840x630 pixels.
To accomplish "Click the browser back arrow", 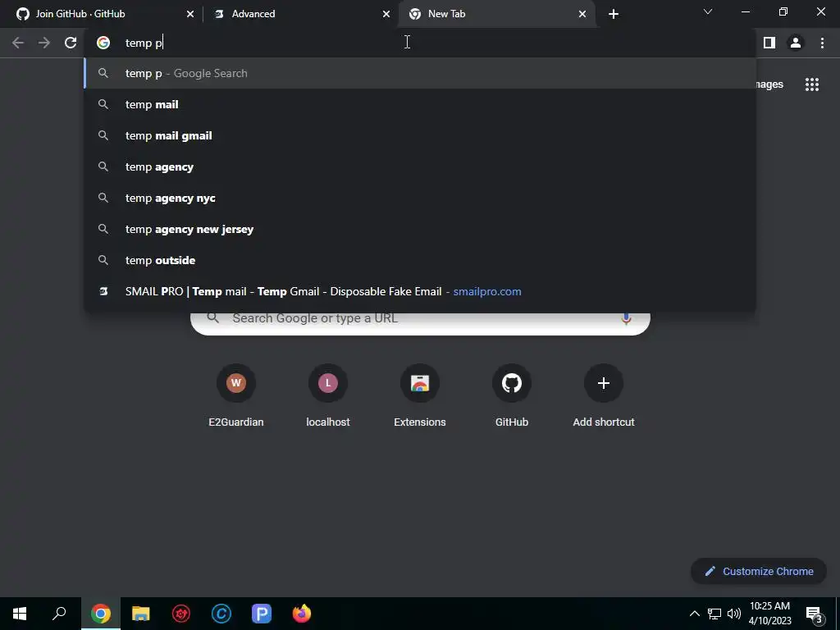I will [x=18, y=43].
